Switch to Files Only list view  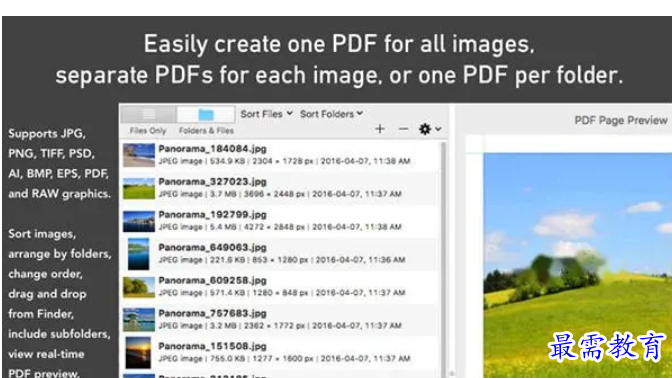point(148,114)
